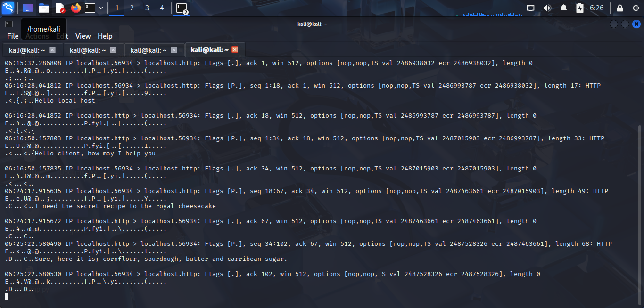Select the second kali@kali terminal tab
This screenshot has width=644, height=308.
click(93, 50)
